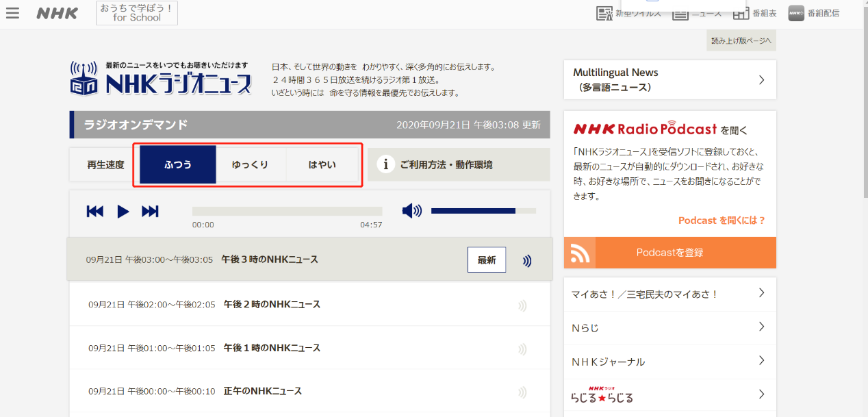Click sound icon for 午後2時のNHKニュース

(x=523, y=305)
